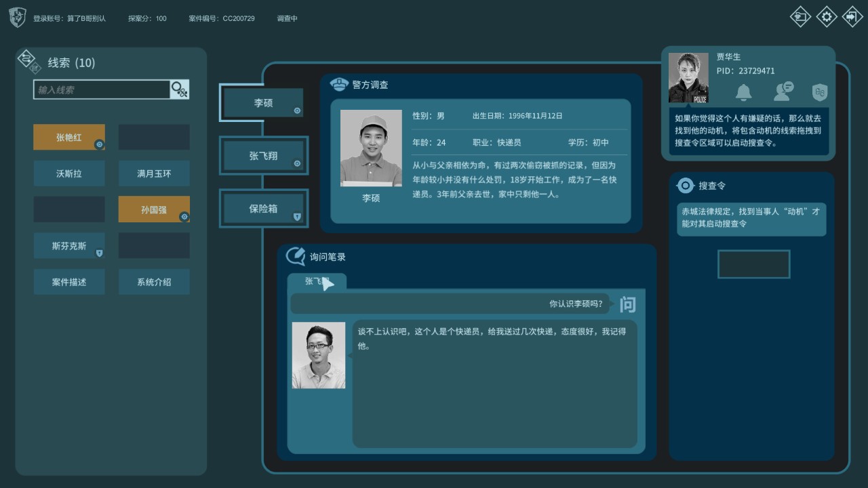The image size is (868, 488).
Task: Click the notification bell icon
Action: (744, 91)
